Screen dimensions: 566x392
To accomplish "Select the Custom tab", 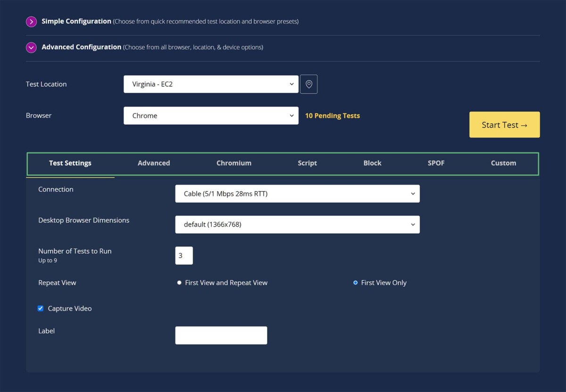I will tap(503, 163).
